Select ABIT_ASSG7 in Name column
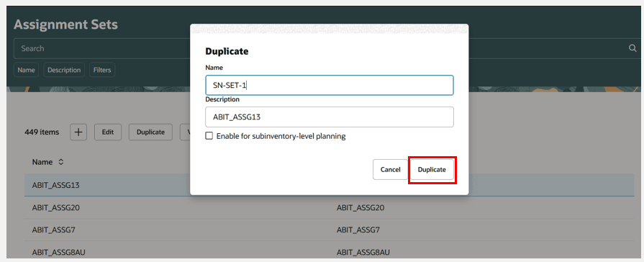The height and width of the screenshot is (262, 644). (53, 230)
